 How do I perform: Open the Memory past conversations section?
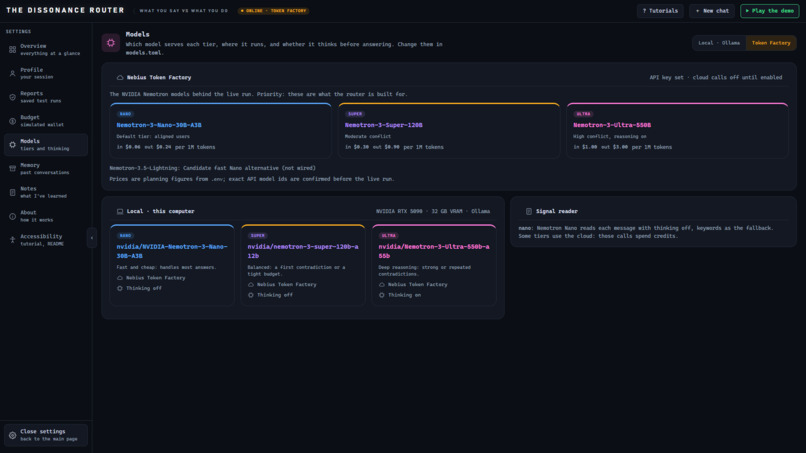coord(46,169)
